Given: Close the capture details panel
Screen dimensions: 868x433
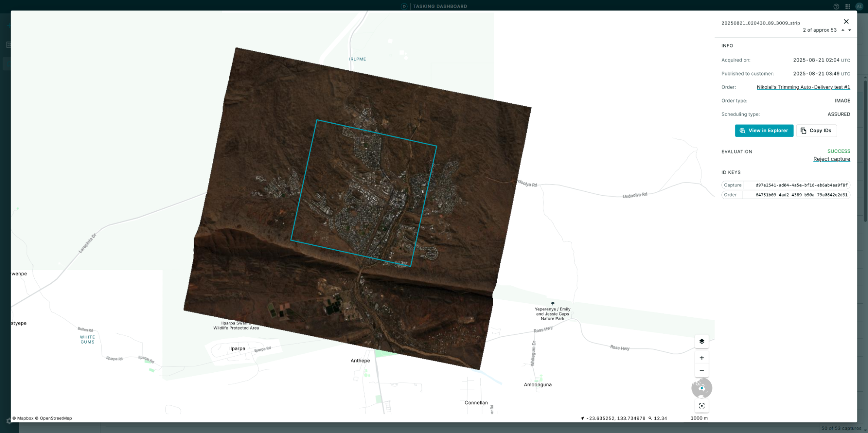Looking at the screenshot, I should coord(846,22).
